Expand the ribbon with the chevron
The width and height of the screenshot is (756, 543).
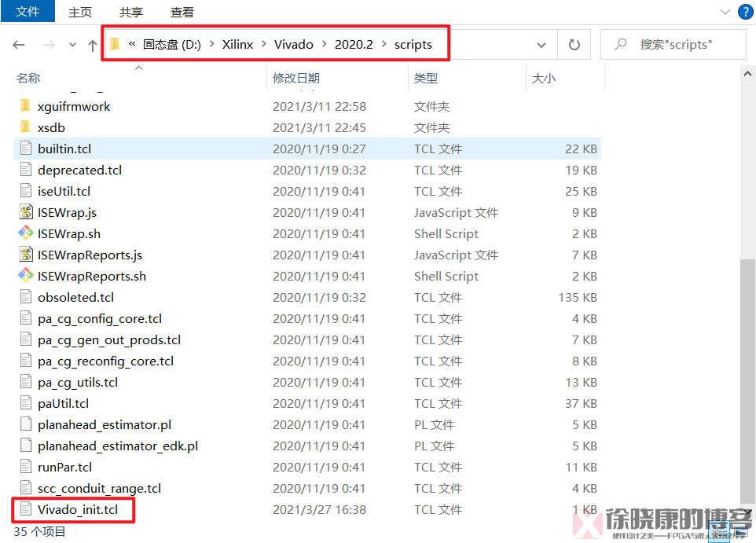pyautogui.click(x=725, y=12)
